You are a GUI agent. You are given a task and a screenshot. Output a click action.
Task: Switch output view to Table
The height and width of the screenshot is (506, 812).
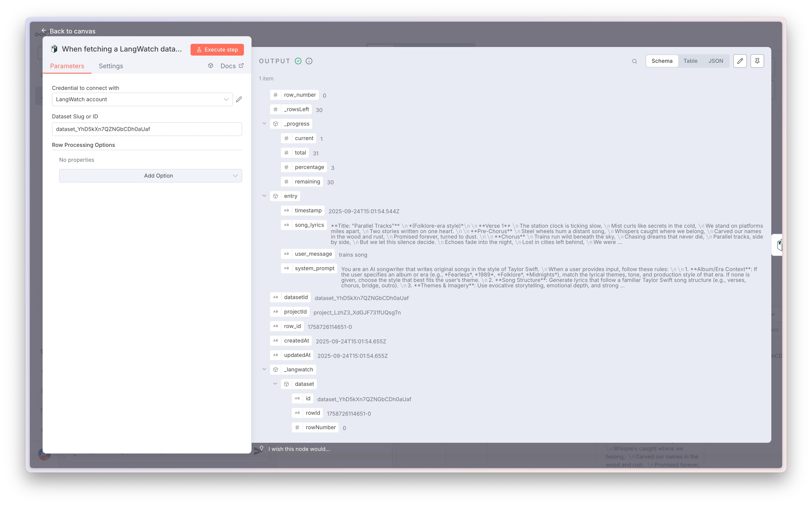click(x=690, y=61)
